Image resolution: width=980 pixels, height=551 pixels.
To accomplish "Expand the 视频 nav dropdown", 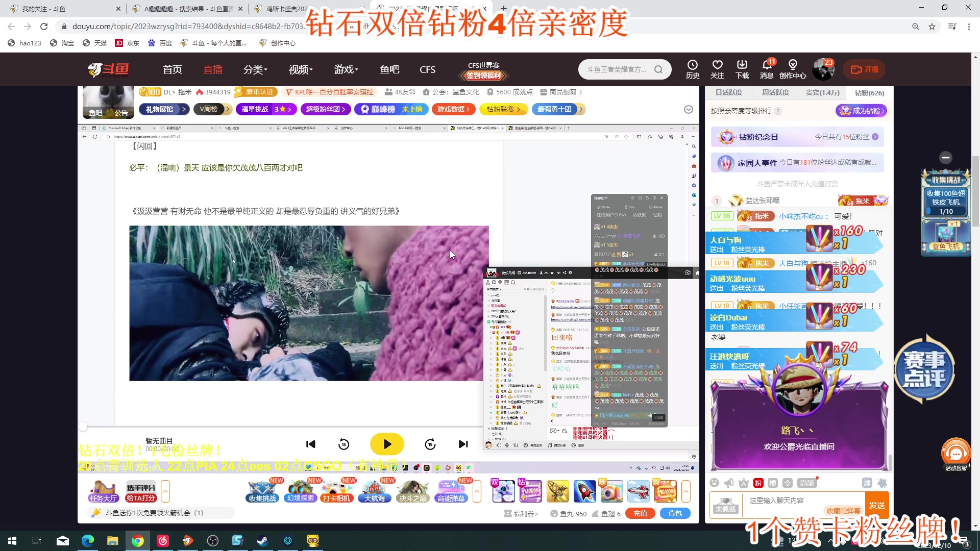I will (x=301, y=69).
